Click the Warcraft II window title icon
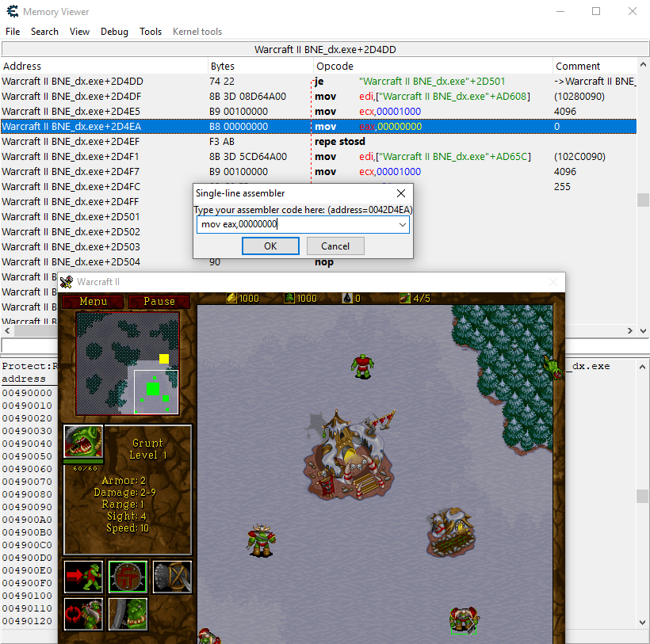This screenshot has width=650, height=644. [67, 282]
